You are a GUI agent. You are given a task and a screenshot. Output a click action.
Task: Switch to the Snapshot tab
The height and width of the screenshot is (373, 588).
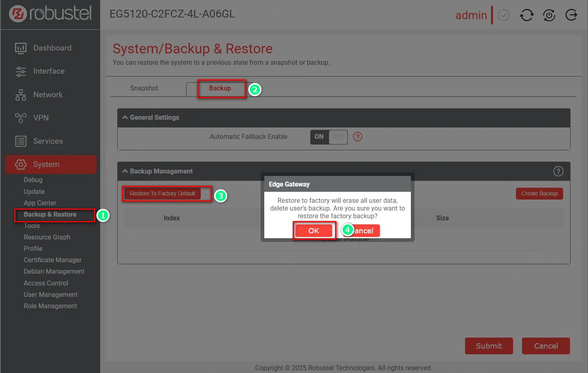(x=144, y=88)
